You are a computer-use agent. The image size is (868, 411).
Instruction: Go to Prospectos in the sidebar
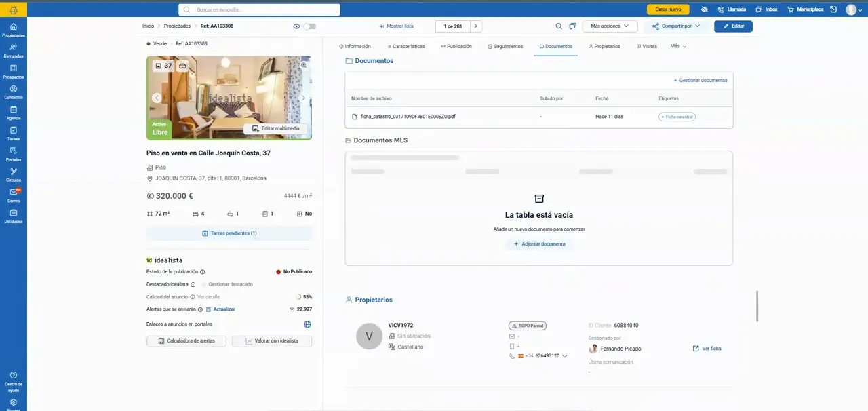pyautogui.click(x=14, y=72)
